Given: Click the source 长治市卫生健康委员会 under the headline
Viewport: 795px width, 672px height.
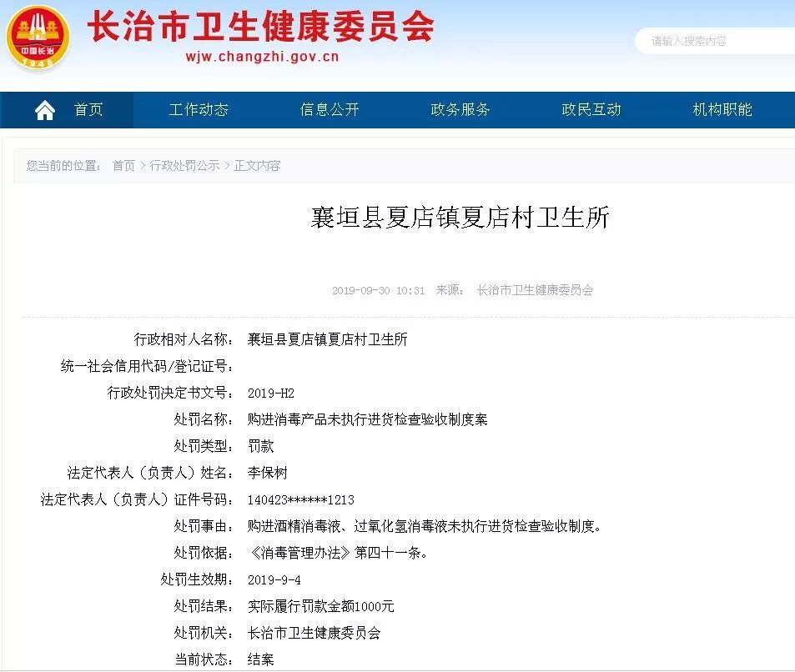Looking at the screenshot, I should [x=535, y=290].
